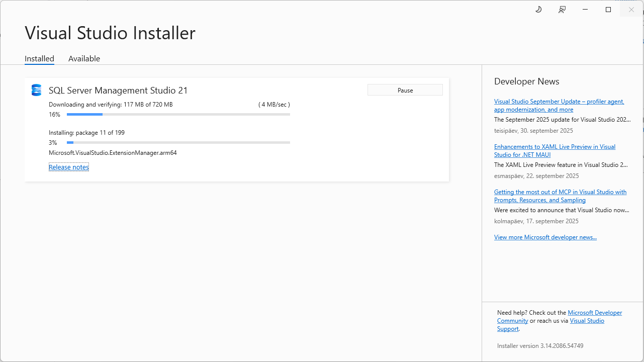This screenshot has height=362, width=644.
Task: Click the downloading and verifying progress bar
Action: [178, 115]
